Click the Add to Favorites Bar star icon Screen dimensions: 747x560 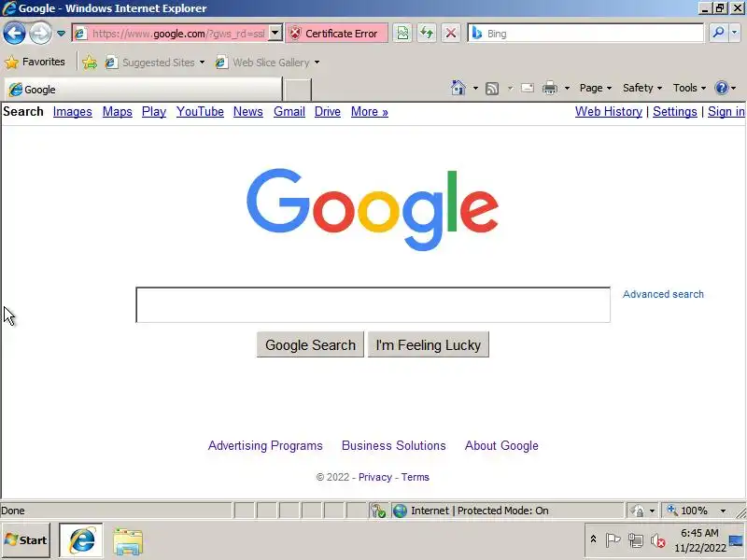click(x=90, y=63)
